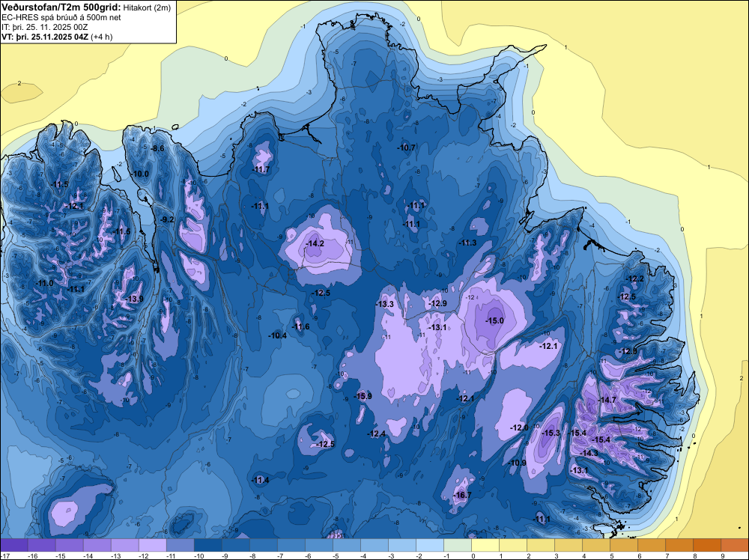Click the -12.9 temperature label
The width and height of the screenshot is (749, 560).
tap(437, 304)
